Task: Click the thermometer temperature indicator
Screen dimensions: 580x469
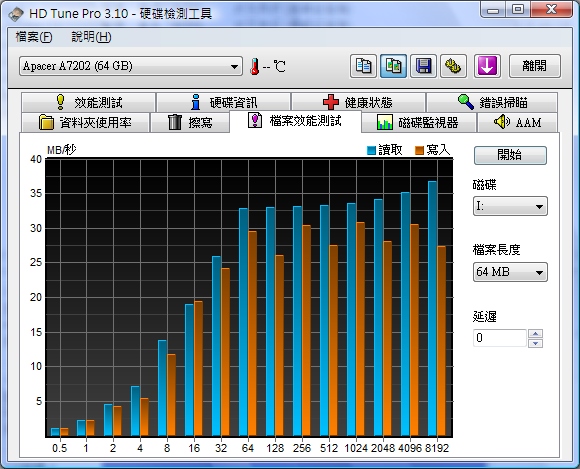Action: [x=254, y=67]
